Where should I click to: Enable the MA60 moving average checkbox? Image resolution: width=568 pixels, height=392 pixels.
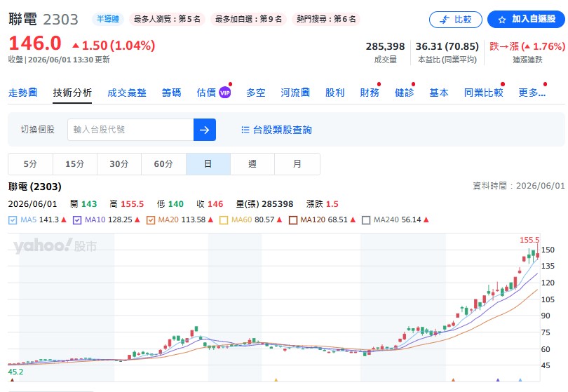point(224,220)
